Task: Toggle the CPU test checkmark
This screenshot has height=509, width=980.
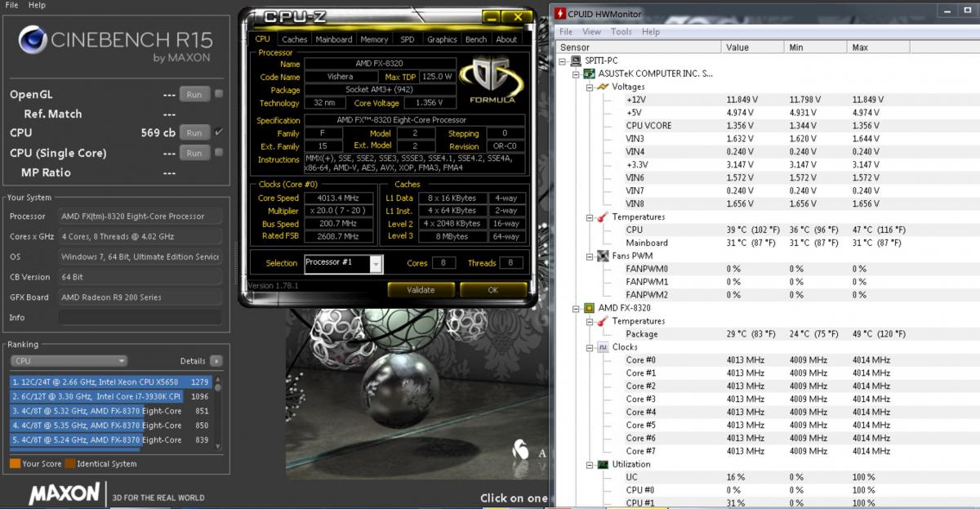Action: point(219,132)
